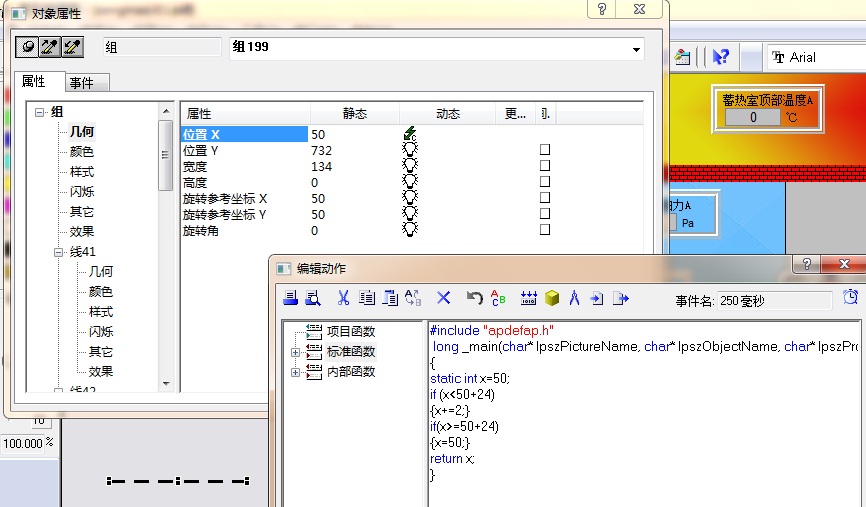Click the replace text icon beside paste

pyautogui.click(x=413, y=298)
